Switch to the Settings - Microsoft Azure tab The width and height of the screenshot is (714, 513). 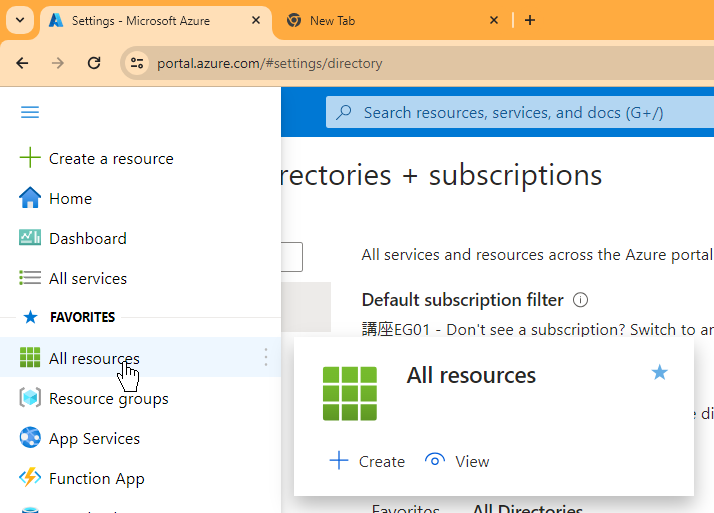coord(156,21)
